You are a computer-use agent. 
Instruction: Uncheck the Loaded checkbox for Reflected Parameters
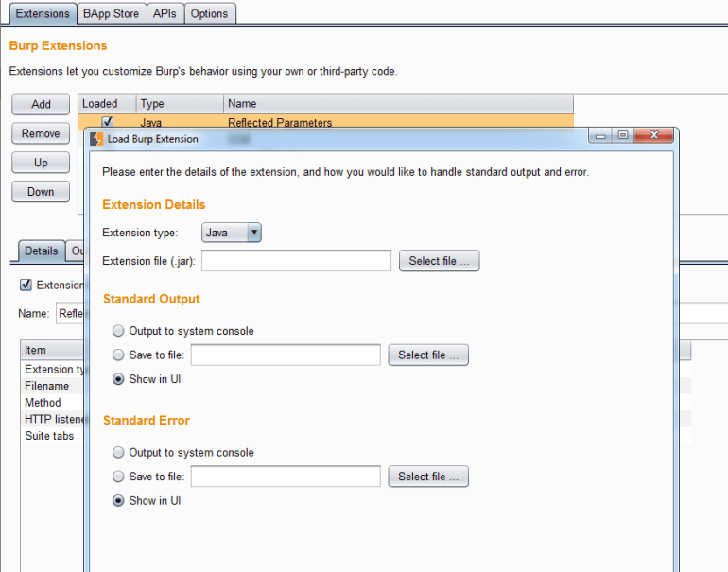(108, 122)
